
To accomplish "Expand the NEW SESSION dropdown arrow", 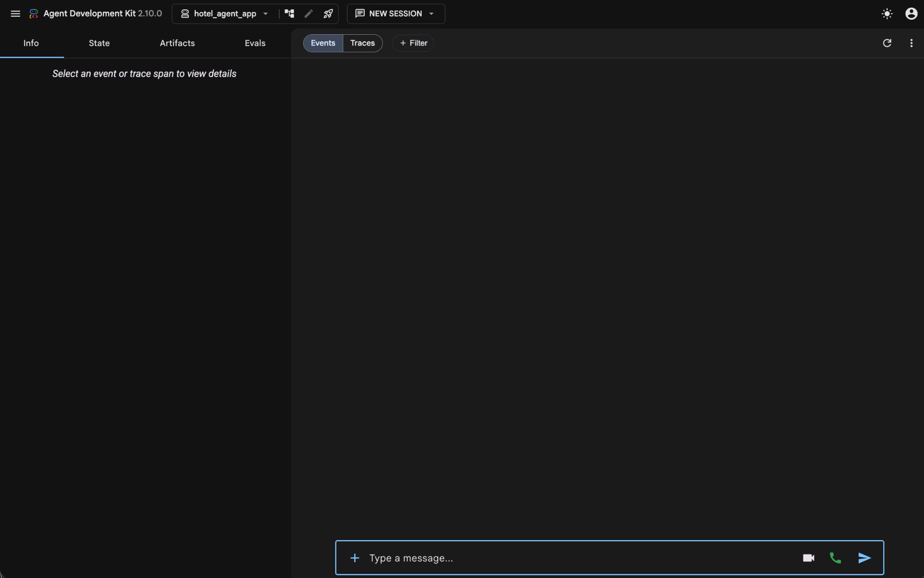I will tap(431, 14).
